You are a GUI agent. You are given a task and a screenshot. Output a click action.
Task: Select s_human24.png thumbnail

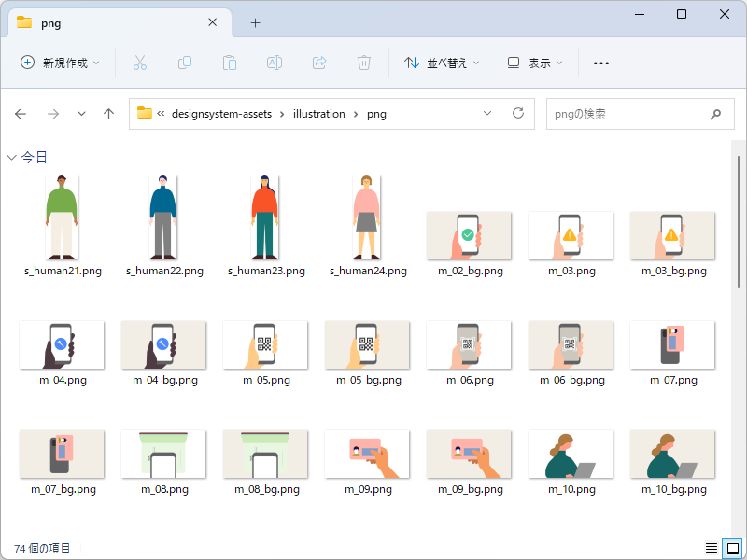[x=366, y=217]
